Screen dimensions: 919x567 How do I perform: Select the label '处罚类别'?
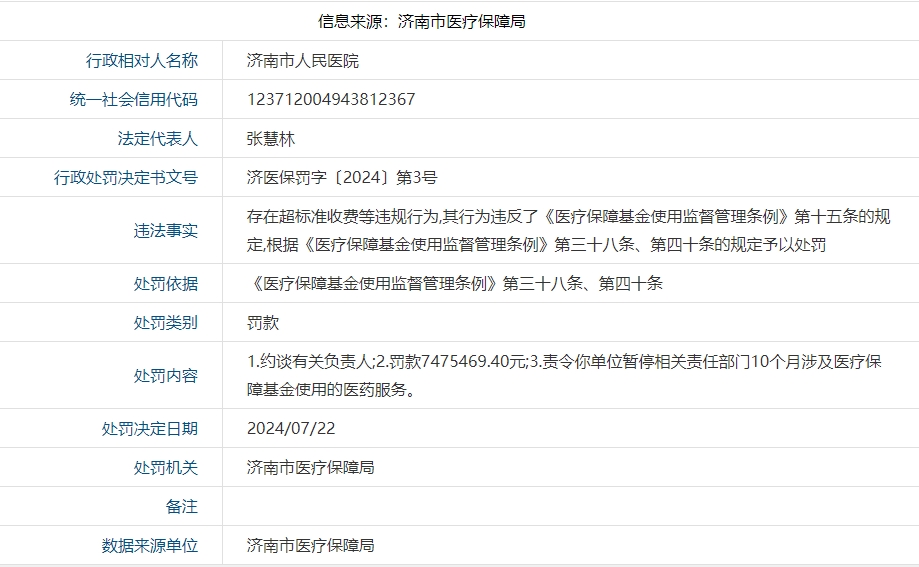point(166,322)
